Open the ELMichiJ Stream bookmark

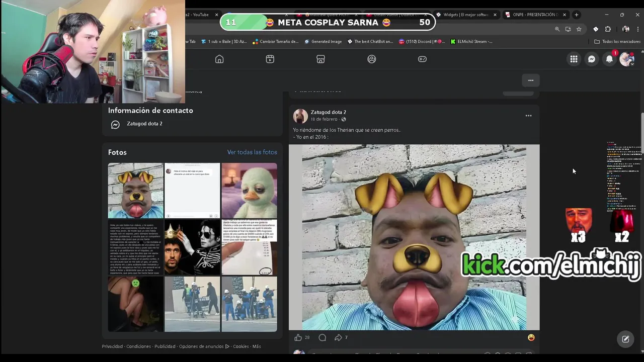pos(471,42)
